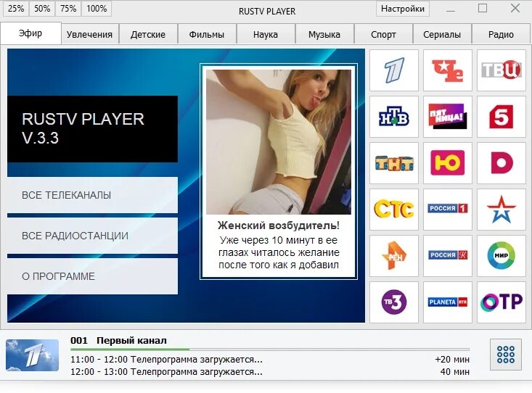
Task: Switch to the Радио tab
Action: pyautogui.click(x=501, y=34)
